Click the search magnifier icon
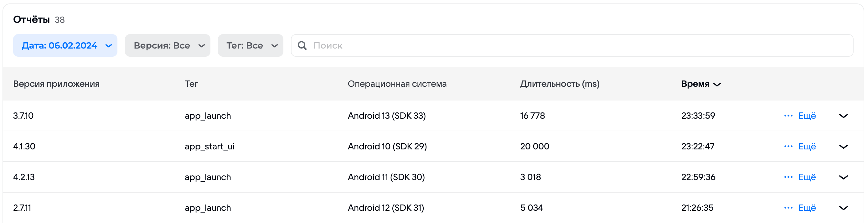Viewport: 868px width, 223px height. pyautogui.click(x=302, y=45)
